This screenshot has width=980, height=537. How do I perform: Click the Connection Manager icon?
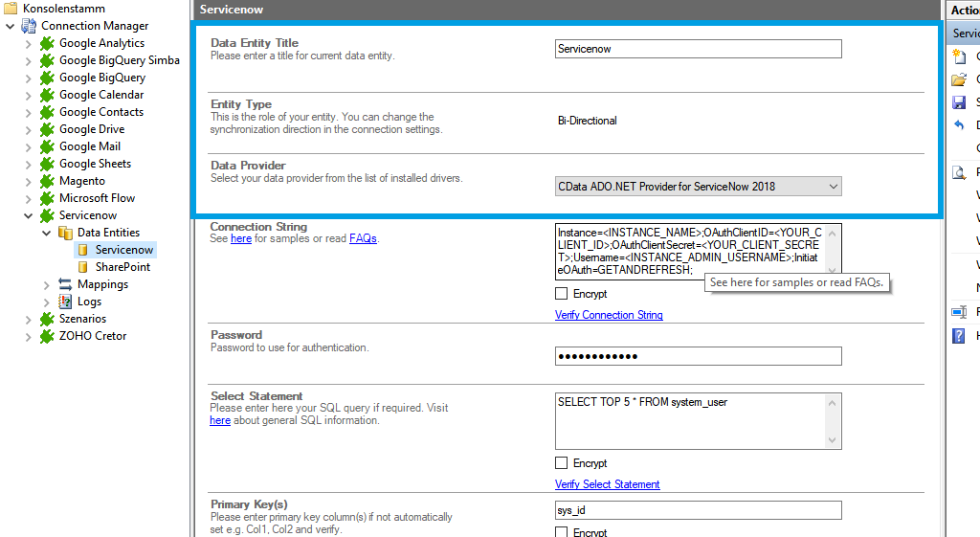[x=29, y=26]
